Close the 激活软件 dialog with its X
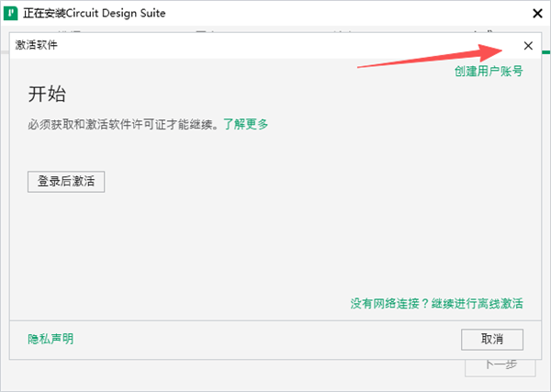The image size is (551, 392). point(527,45)
